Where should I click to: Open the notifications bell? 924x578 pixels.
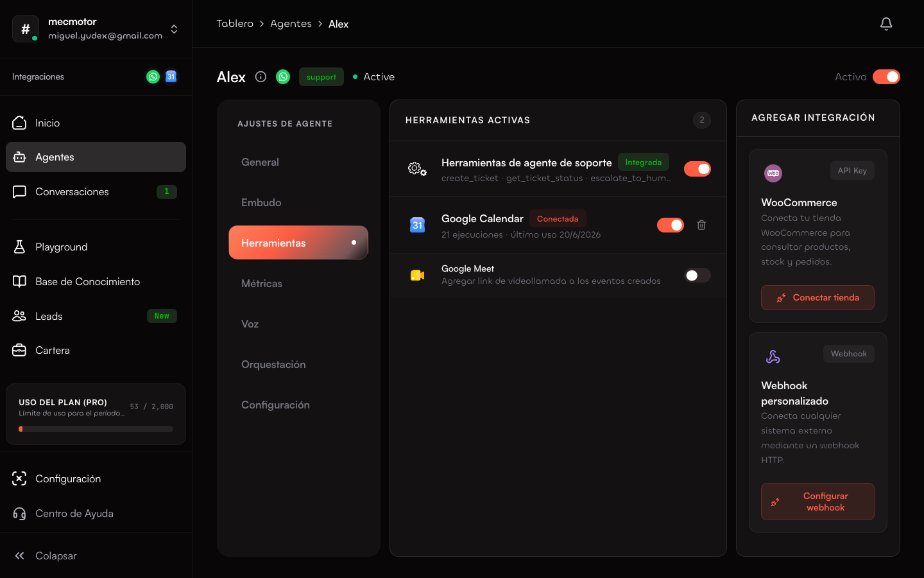(x=886, y=24)
